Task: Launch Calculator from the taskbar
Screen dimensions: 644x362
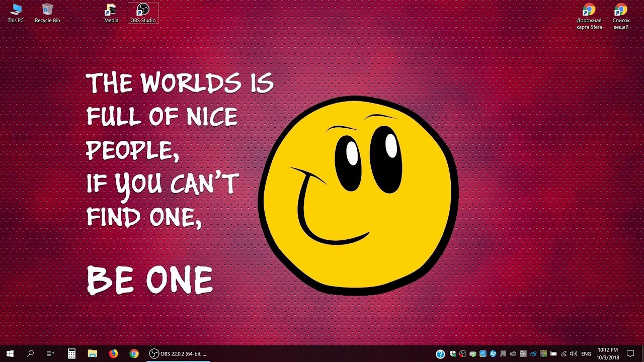Action: click(x=71, y=353)
